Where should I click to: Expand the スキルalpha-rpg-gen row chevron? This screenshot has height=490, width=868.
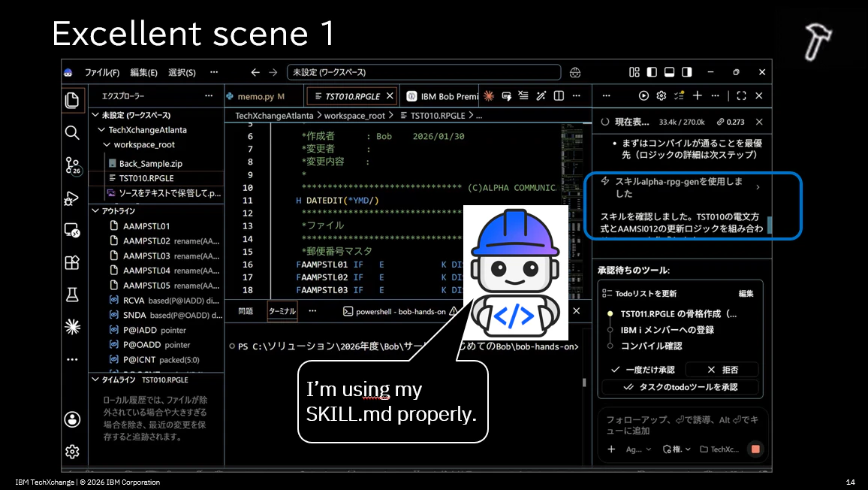click(758, 187)
